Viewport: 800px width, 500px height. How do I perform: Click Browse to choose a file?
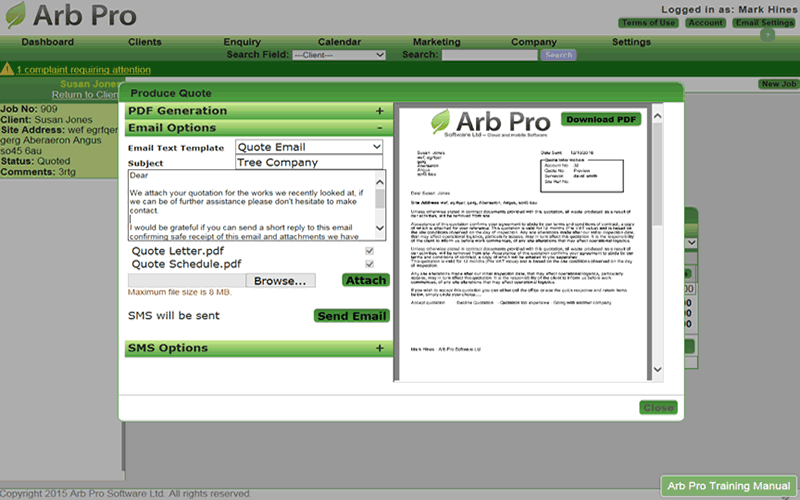tap(280, 281)
